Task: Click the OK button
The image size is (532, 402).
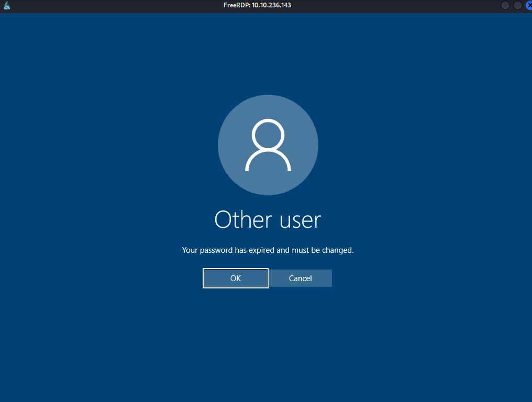Action: pyautogui.click(x=236, y=278)
